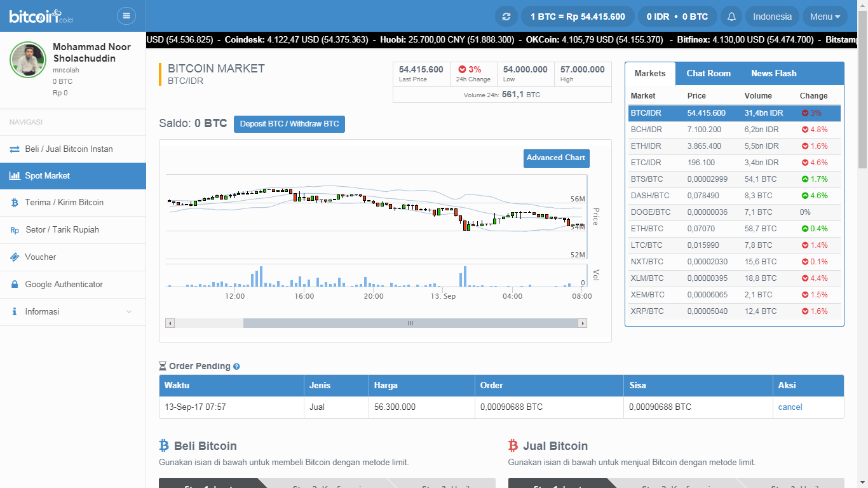Select Spot Market in navigation
Image resolution: width=868 pixels, height=488 pixels.
tap(73, 176)
